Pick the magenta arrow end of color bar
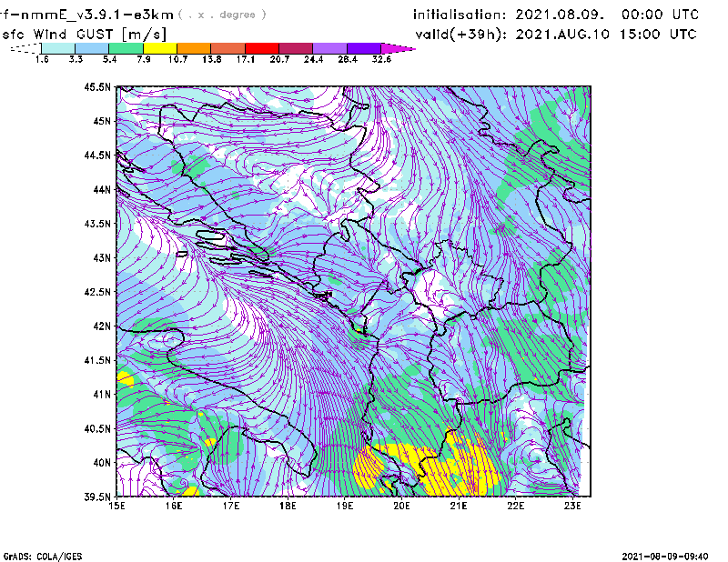The image size is (728, 562). 399,48
